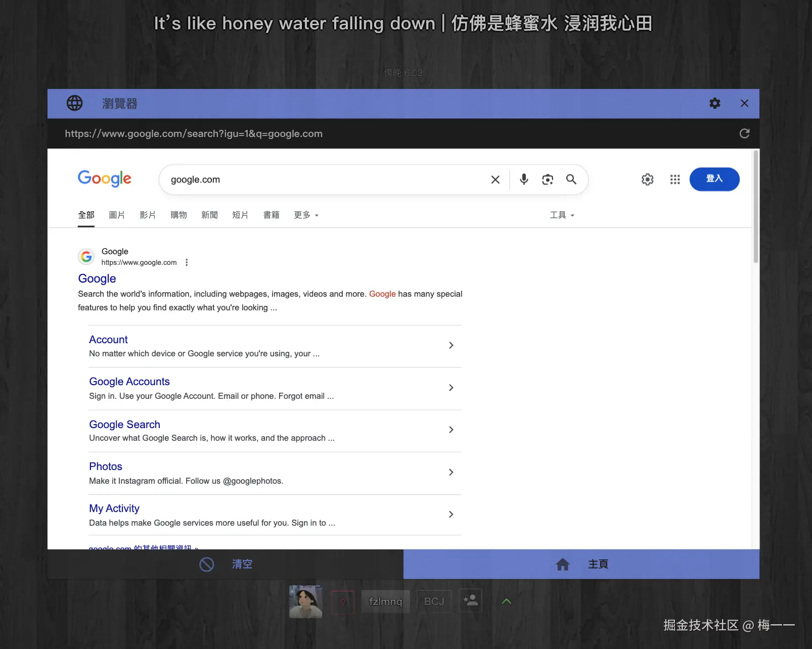Select the 全部 results tab
This screenshot has height=649, width=812.
[86, 215]
